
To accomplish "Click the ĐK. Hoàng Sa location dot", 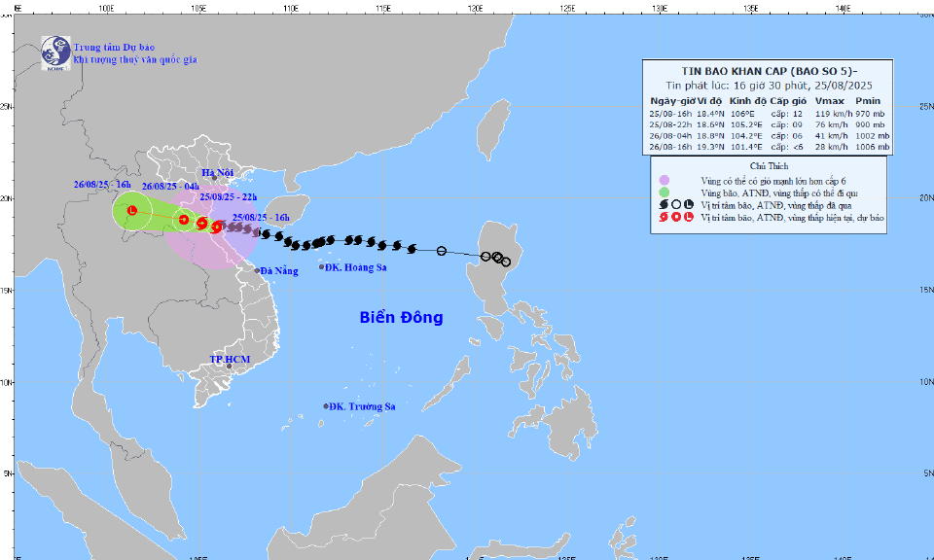I will coord(322,267).
